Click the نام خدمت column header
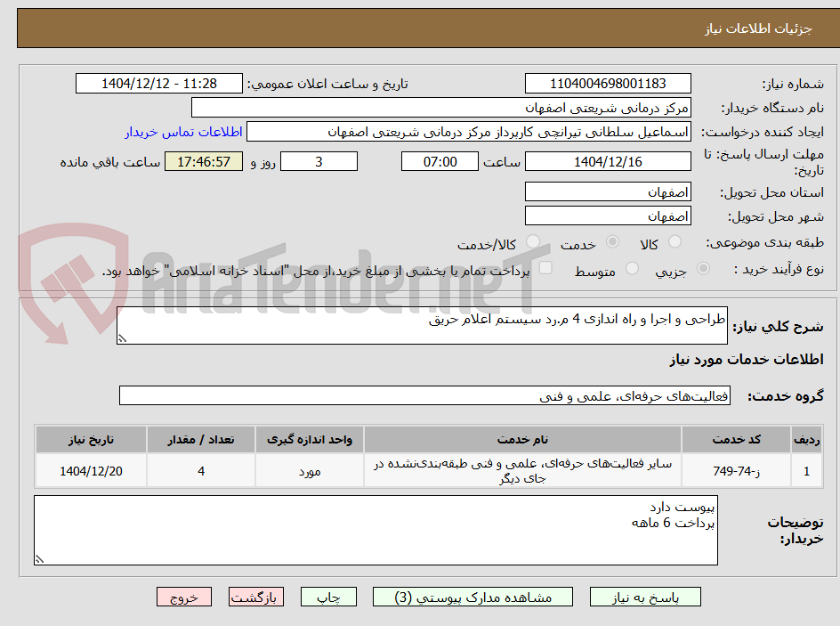This screenshot has width=840, height=626. [x=522, y=440]
